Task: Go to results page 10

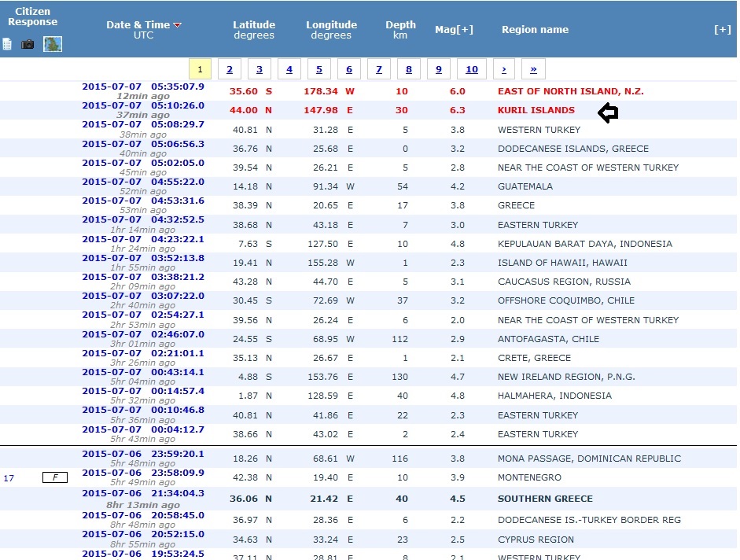Action: click(472, 69)
